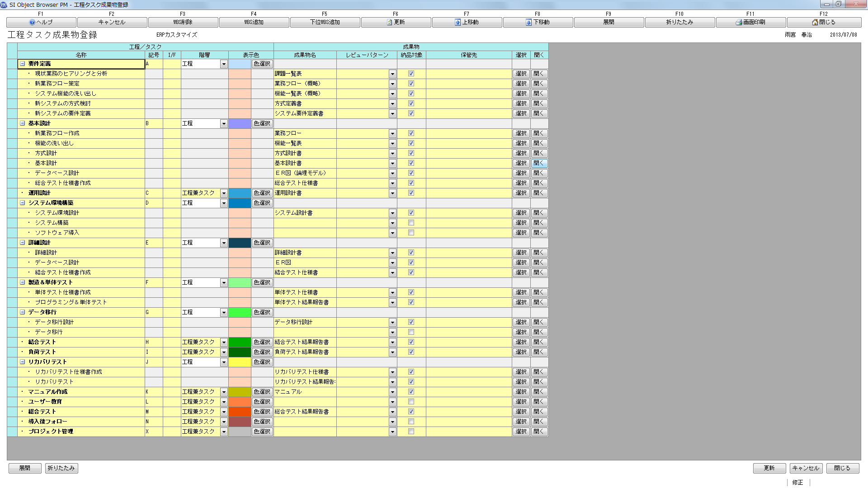Click the レビューパターン column header
This screenshot has width=868, height=488.
(x=367, y=55)
